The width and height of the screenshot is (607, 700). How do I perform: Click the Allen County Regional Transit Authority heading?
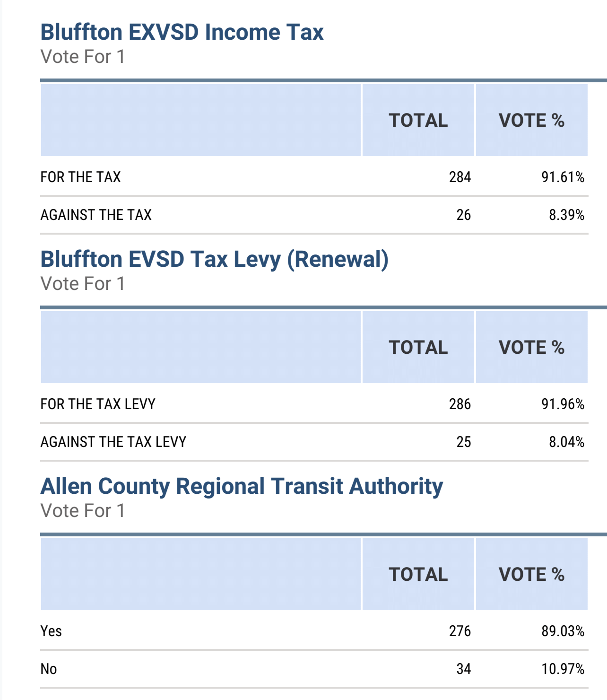point(242,487)
